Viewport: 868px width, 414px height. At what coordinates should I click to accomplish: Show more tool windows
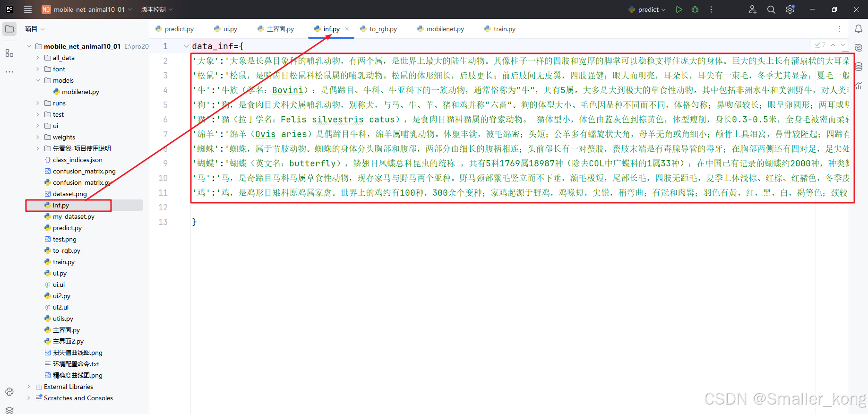[x=9, y=72]
